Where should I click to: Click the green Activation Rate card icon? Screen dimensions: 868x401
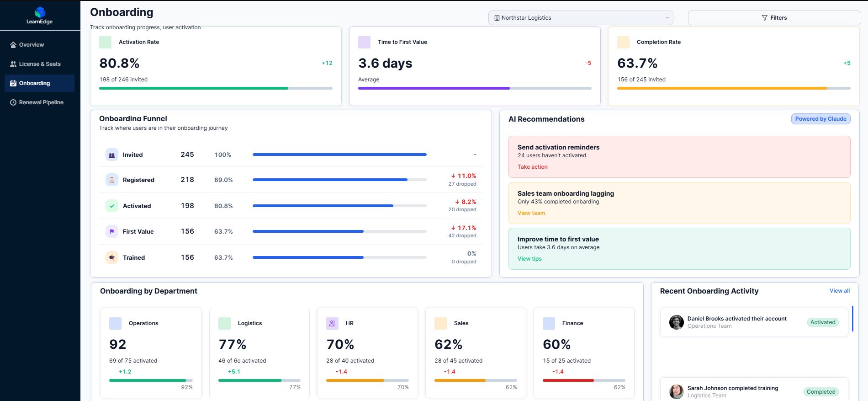pyautogui.click(x=106, y=42)
